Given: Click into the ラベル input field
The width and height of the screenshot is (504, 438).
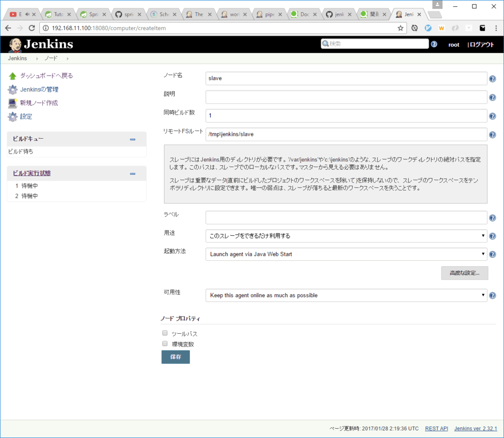Looking at the screenshot, I should coord(346,218).
